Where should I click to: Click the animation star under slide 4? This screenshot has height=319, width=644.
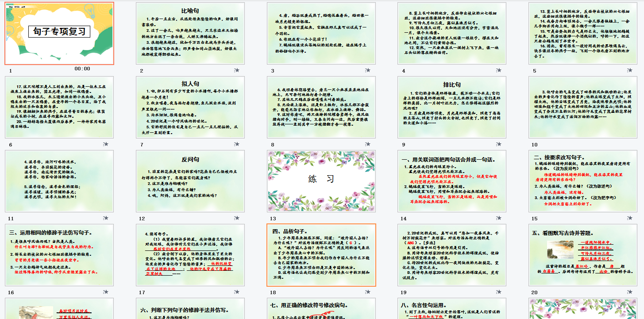point(499,70)
